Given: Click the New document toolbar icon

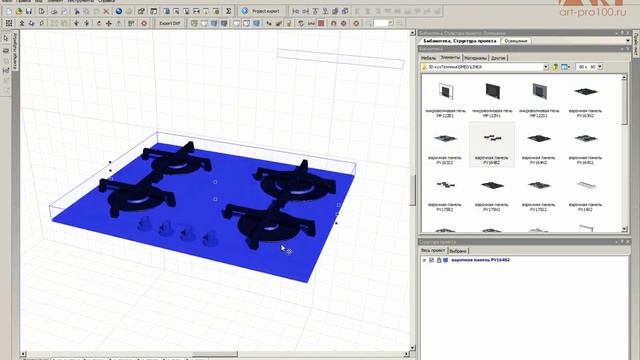Looking at the screenshot, I should [x=9, y=11].
